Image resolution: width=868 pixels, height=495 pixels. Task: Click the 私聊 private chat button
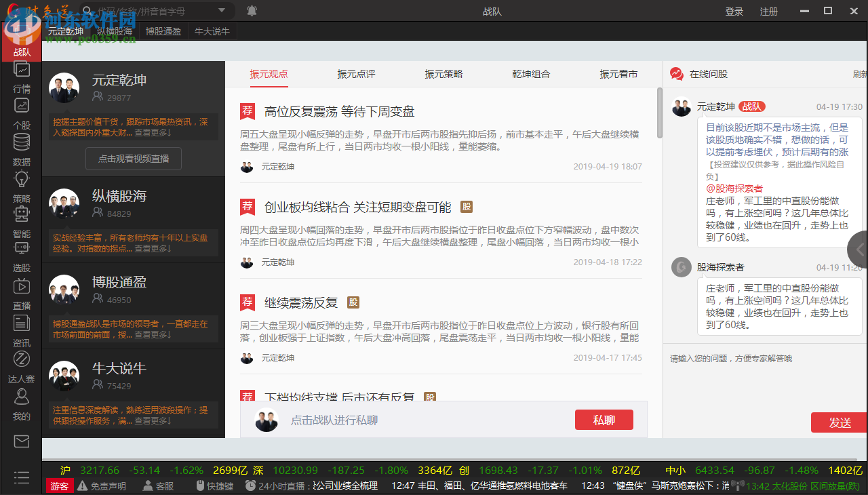604,419
